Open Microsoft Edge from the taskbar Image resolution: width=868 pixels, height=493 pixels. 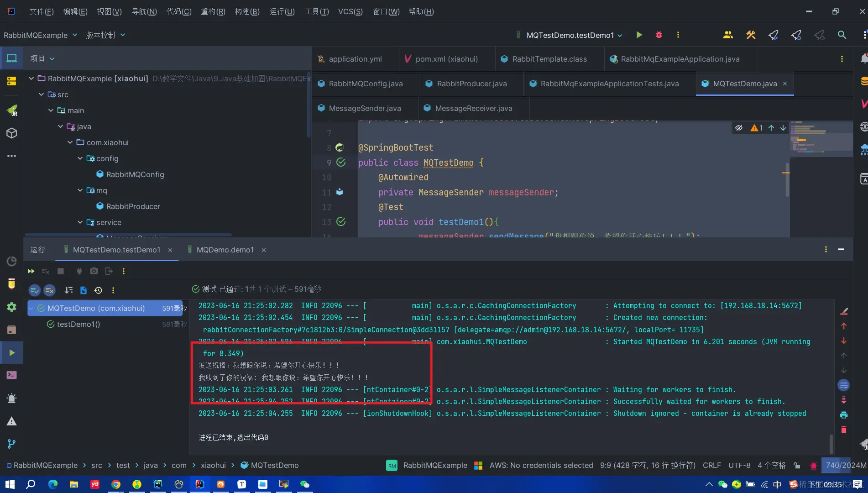[53, 484]
